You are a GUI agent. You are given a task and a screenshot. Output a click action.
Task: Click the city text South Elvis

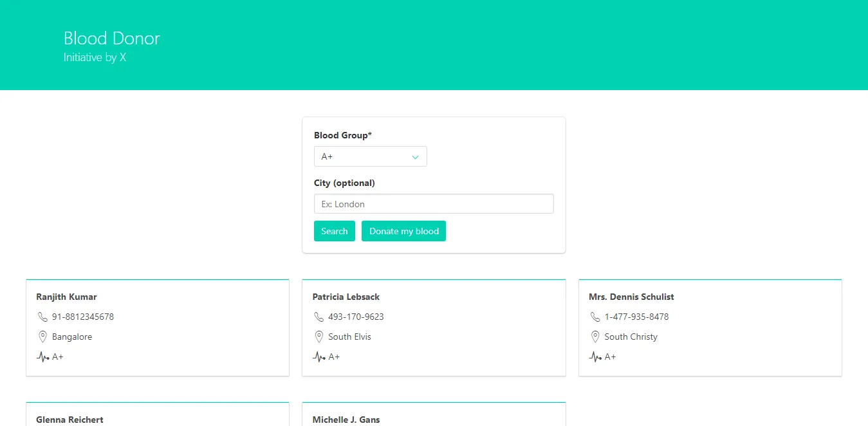349,337
